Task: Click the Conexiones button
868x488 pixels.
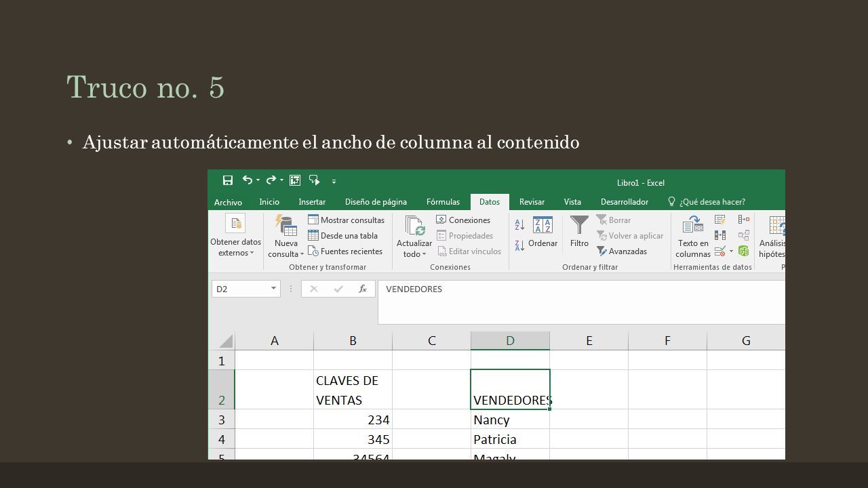Action: 463,220
